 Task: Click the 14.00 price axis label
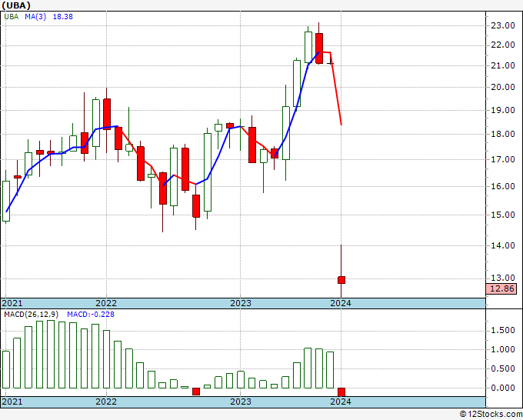502,245
